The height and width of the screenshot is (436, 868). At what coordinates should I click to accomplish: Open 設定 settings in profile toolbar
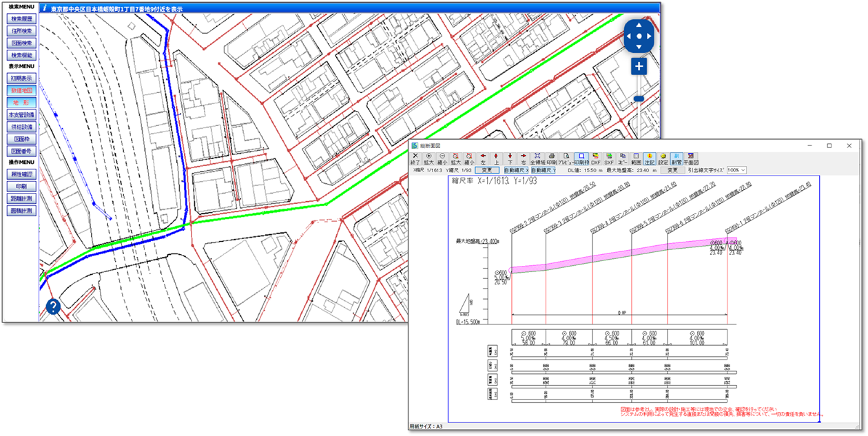[663, 158]
